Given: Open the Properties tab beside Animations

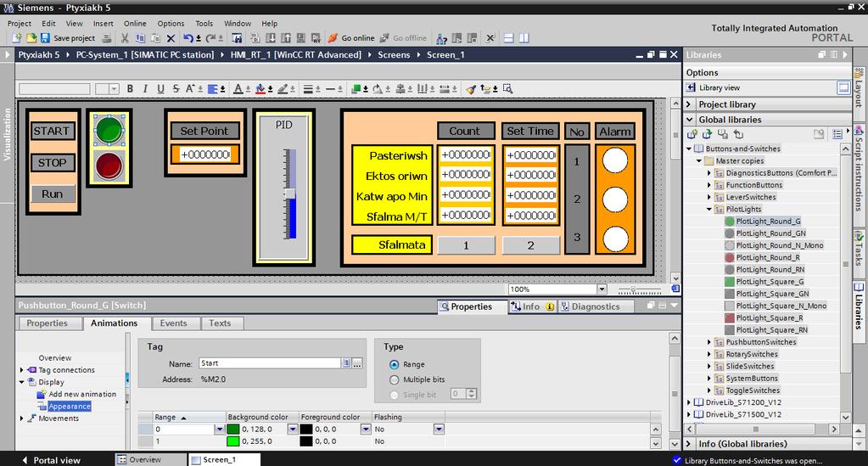Looking at the screenshot, I should tap(47, 323).
